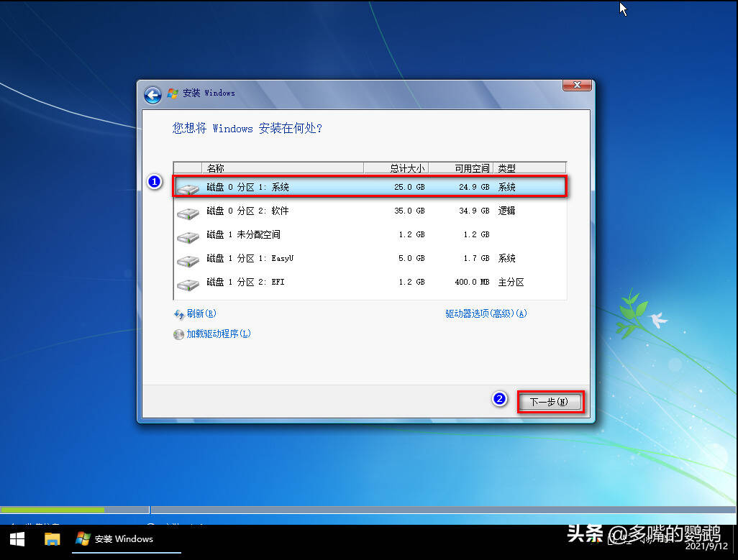Click the 24.9 GB free space cell
738x560 pixels.
coord(475,187)
